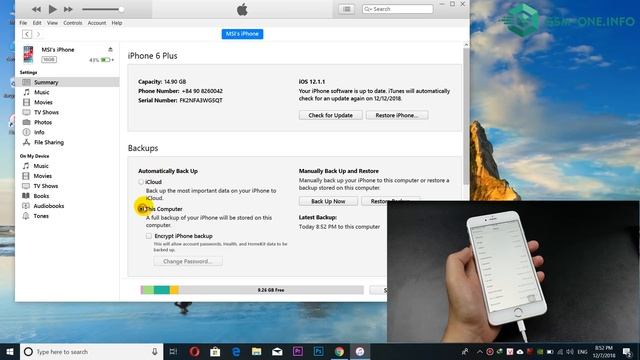Screen dimensions: 640x360
Task: Open the Edit menu
Action: (x=37, y=23)
